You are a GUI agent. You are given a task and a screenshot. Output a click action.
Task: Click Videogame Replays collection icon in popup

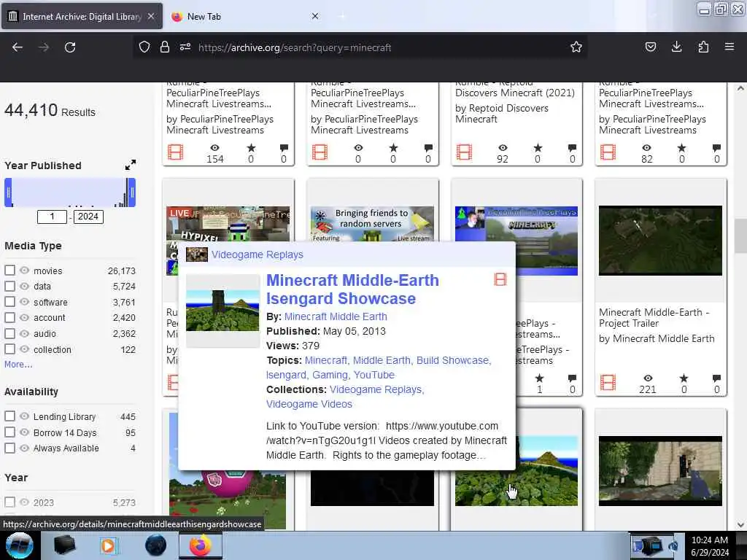[x=197, y=254]
